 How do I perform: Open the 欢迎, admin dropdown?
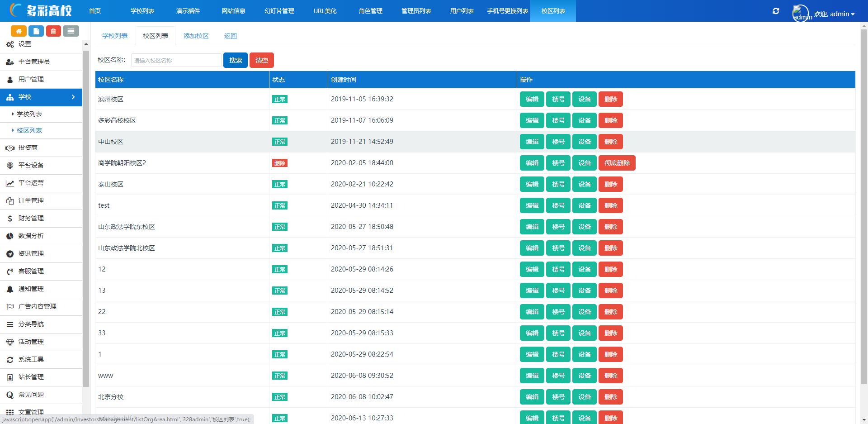[834, 14]
